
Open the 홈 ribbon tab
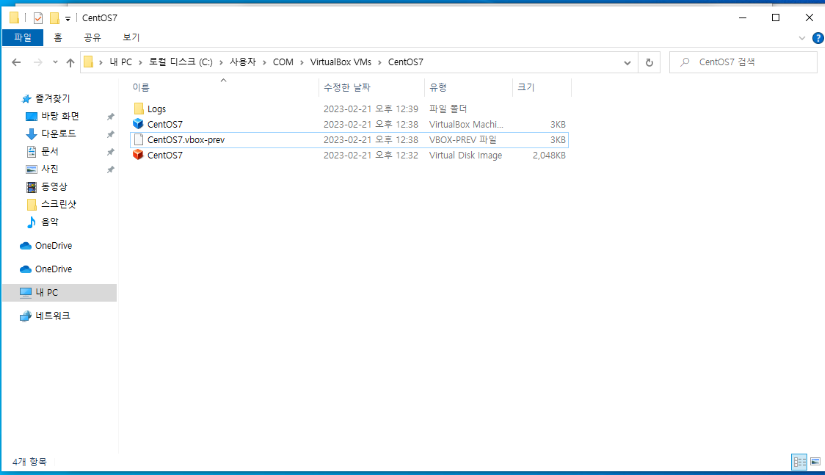[x=58, y=37]
